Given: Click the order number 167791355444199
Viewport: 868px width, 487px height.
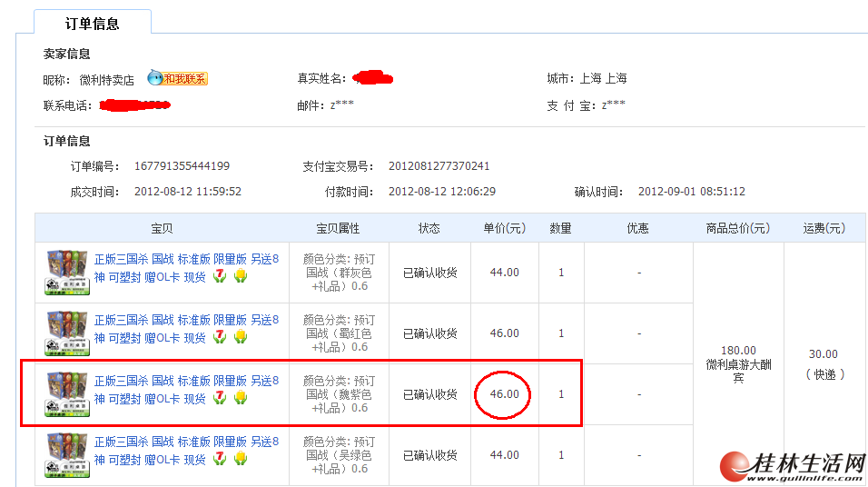Looking at the screenshot, I should pyautogui.click(x=182, y=166).
